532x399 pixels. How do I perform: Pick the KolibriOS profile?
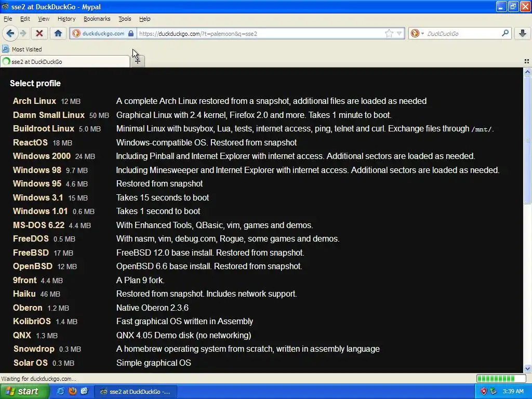tap(32, 321)
